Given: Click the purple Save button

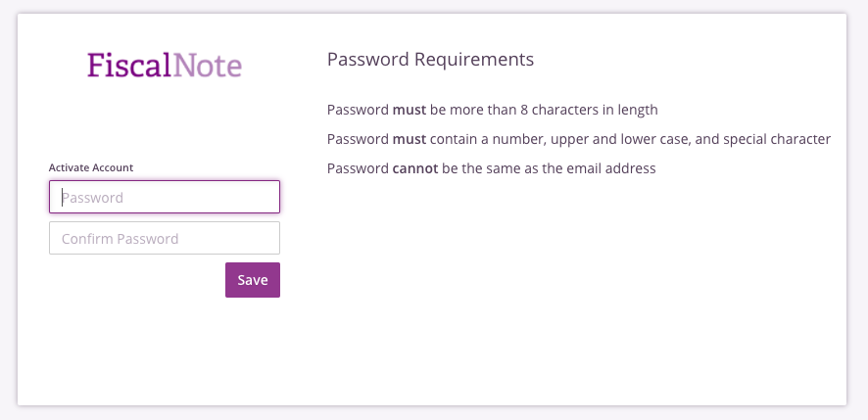Looking at the screenshot, I should pos(253,280).
